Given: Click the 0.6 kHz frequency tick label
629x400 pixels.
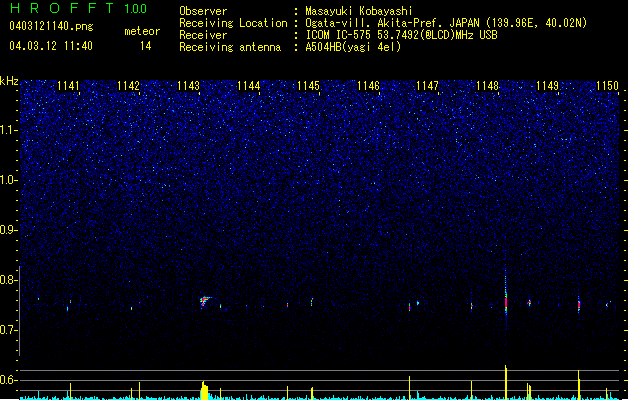Looking at the screenshot, I should tap(8, 380).
